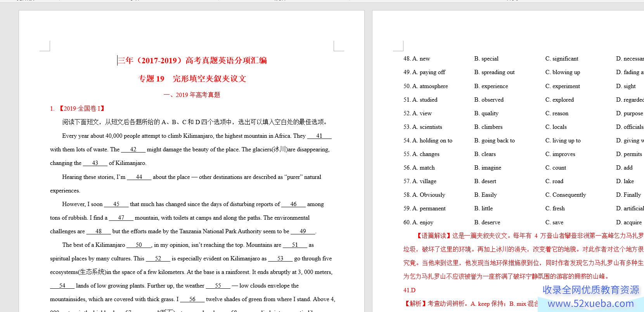Click option 'C. Consequently'
644x312 pixels.
[566, 195]
